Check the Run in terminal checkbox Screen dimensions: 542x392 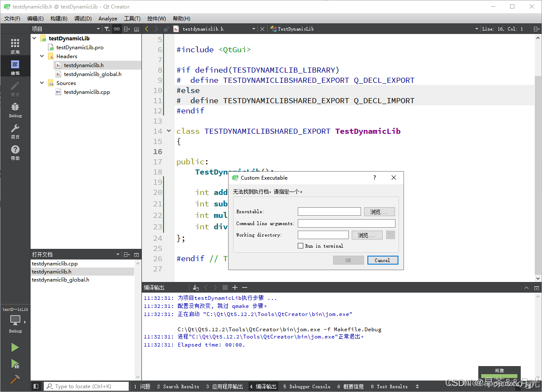[300, 246]
